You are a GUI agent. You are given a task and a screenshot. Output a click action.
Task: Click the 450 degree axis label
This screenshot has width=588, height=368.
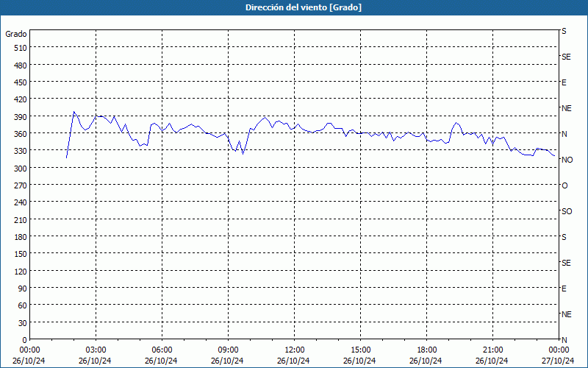[21, 82]
